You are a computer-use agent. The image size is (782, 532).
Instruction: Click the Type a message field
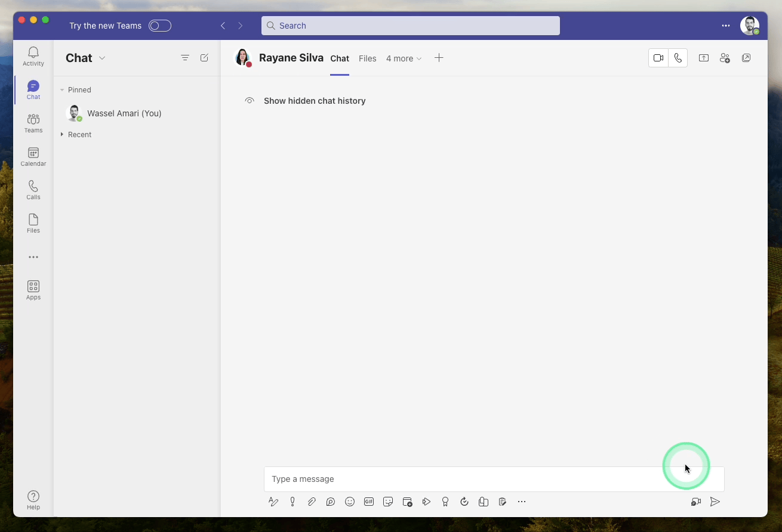tap(466, 479)
